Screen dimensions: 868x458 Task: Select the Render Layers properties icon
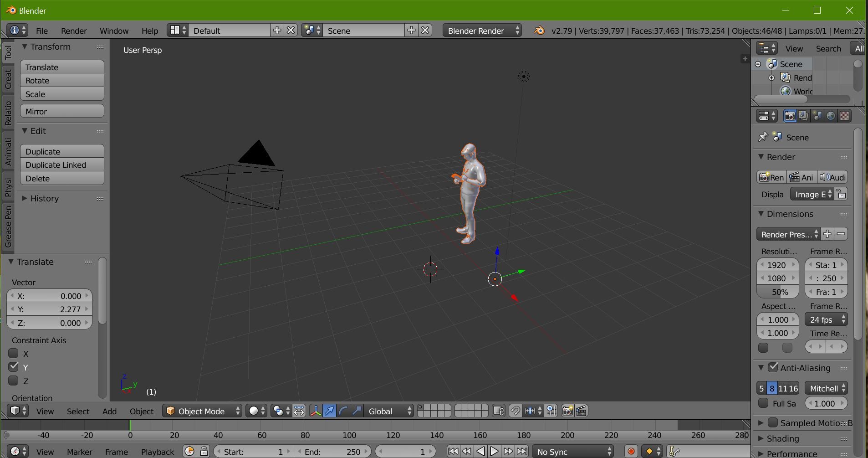click(x=803, y=116)
